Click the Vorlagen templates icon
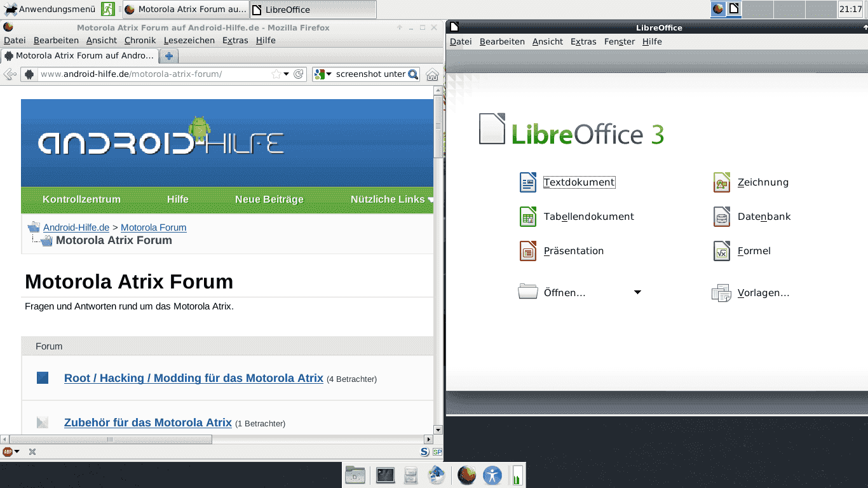 722,293
